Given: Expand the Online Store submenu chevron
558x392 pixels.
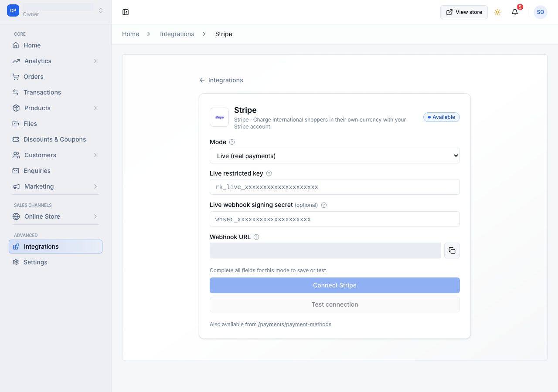Looking at the screenshot, I should pos(95,216).
